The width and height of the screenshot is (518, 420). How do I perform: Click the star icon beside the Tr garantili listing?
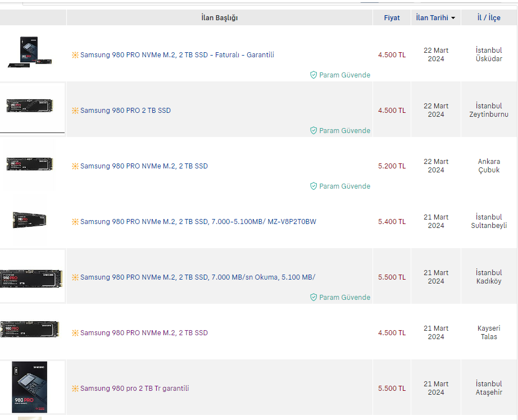pyautogui.click(x=75, y=389)
